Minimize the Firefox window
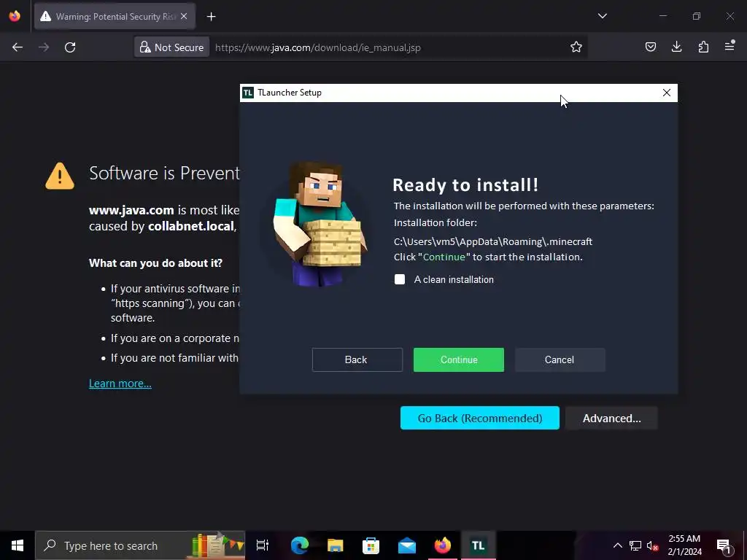This screenshot has width=747, height=560. (662, 16)
